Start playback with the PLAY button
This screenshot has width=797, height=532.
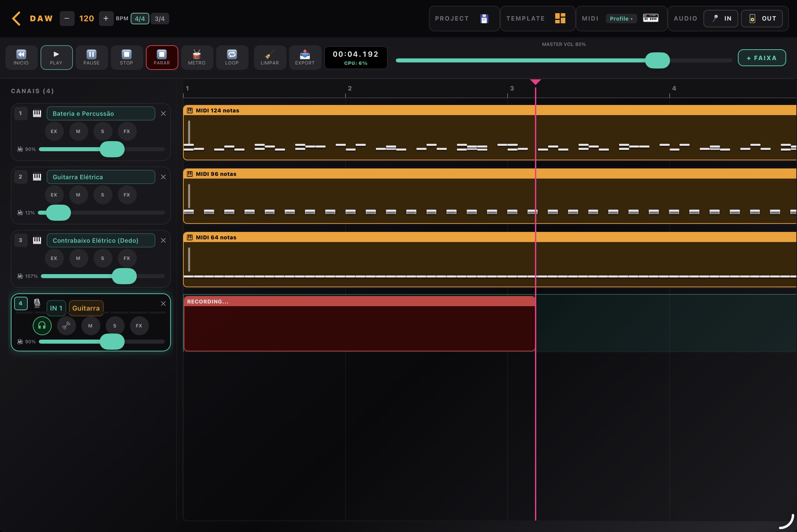pos(56,57)
